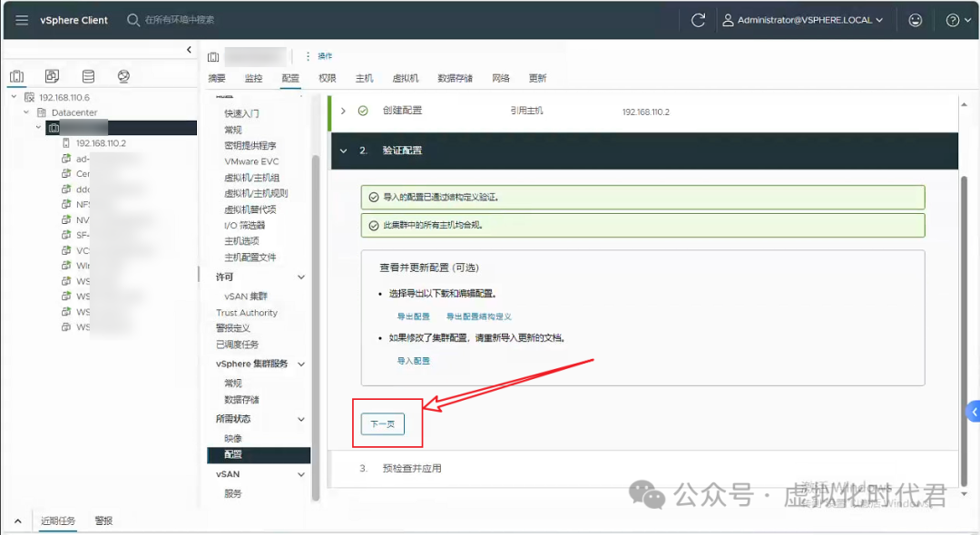This screenshot has width=980, height=535.
Task: Open the Administrator@VSPHERE.LOCAL dropdown
Action: point(803,20)
